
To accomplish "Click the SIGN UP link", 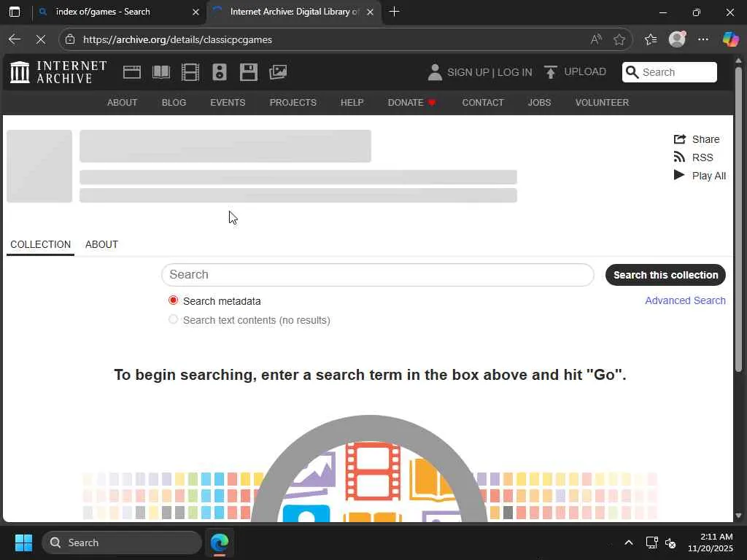I will coord(468,72).
